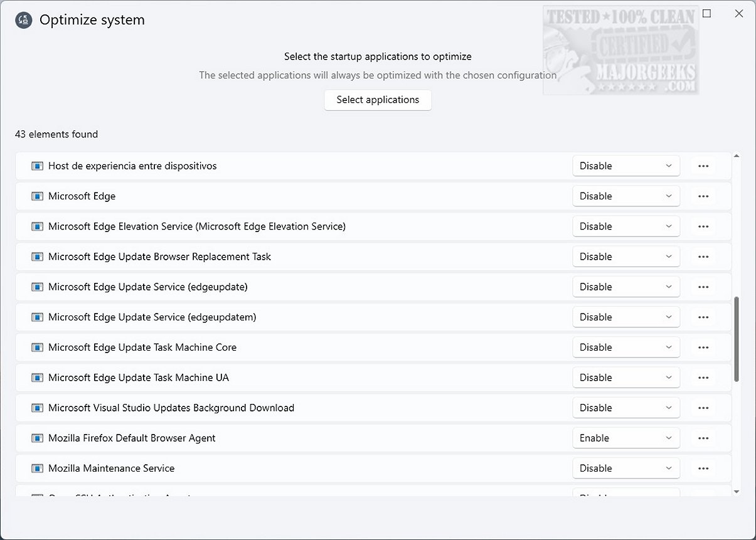Viewport: 756px width, 540px height.
Task: Click the icon next to Microsoft Visual Studio Updates
Action: pyautogui.click(x=38, y=408)
